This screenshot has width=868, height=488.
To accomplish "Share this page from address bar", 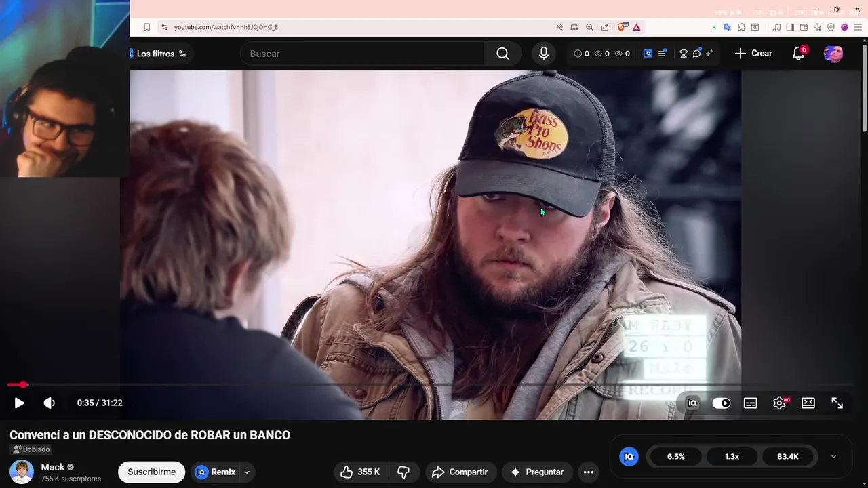I will (x=604, y=27).
